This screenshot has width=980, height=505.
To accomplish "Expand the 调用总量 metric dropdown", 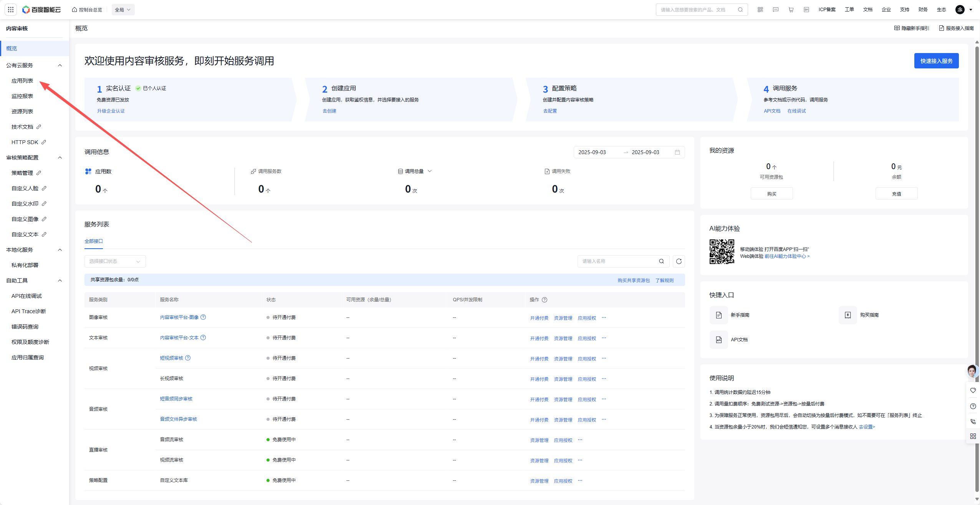I will [430, 171].
